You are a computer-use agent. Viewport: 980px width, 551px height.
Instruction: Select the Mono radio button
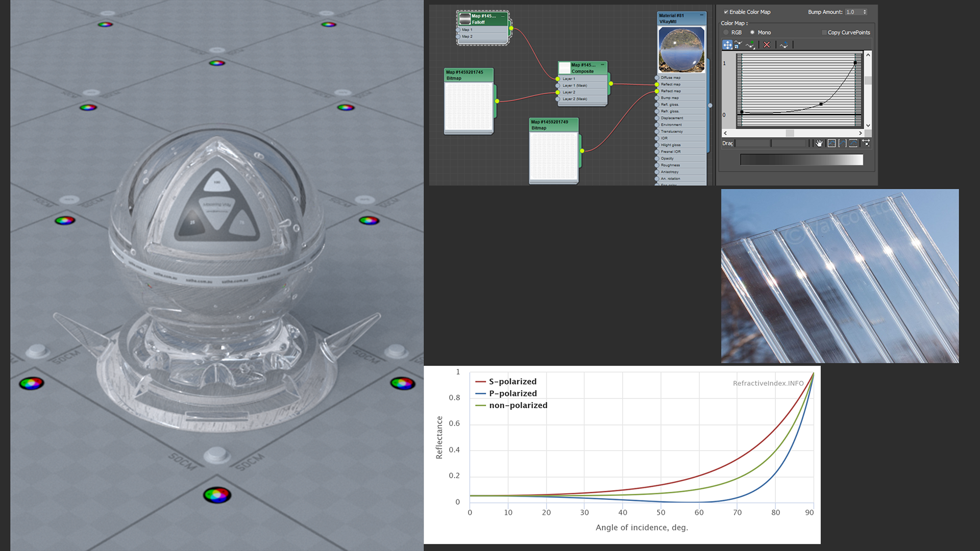[752, 32]
